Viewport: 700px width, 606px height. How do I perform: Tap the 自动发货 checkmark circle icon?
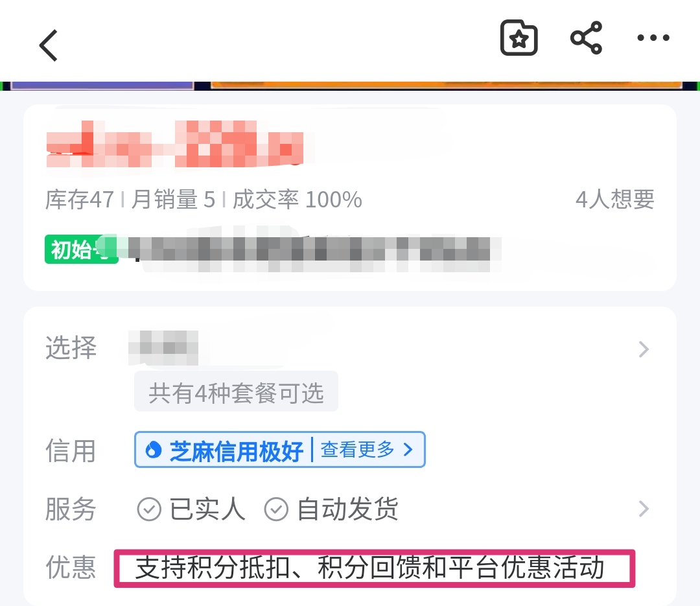tap(276, 509)
